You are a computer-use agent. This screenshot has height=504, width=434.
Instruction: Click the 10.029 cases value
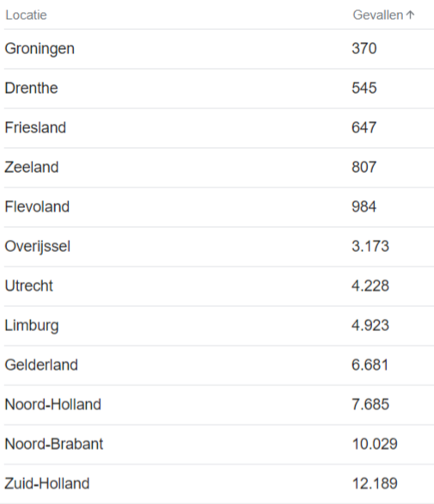tap(375, 444)
